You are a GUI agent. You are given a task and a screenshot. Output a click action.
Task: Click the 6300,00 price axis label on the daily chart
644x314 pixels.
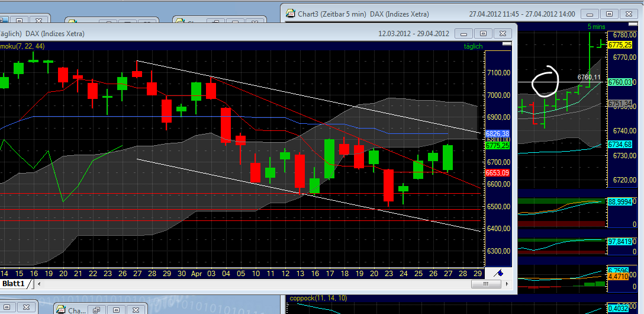pyautogui.click(x=497, y=251)
